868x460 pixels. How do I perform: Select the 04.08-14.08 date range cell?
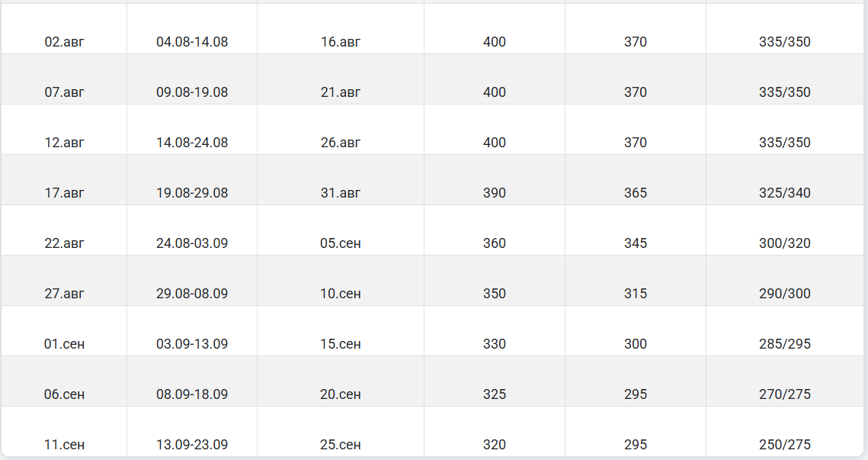click(x=192, y=42)
